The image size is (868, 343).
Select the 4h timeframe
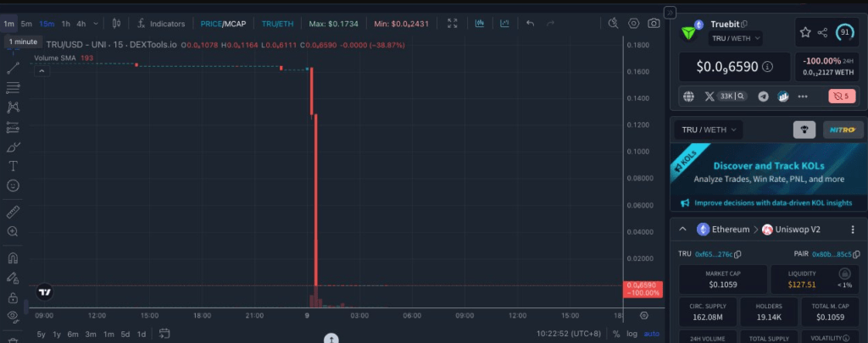tap(81, 24)
